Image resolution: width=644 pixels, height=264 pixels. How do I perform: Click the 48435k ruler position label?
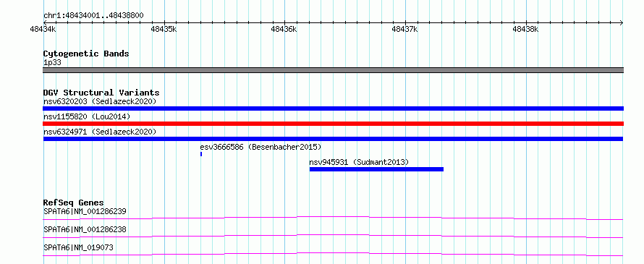click(164, 29)
